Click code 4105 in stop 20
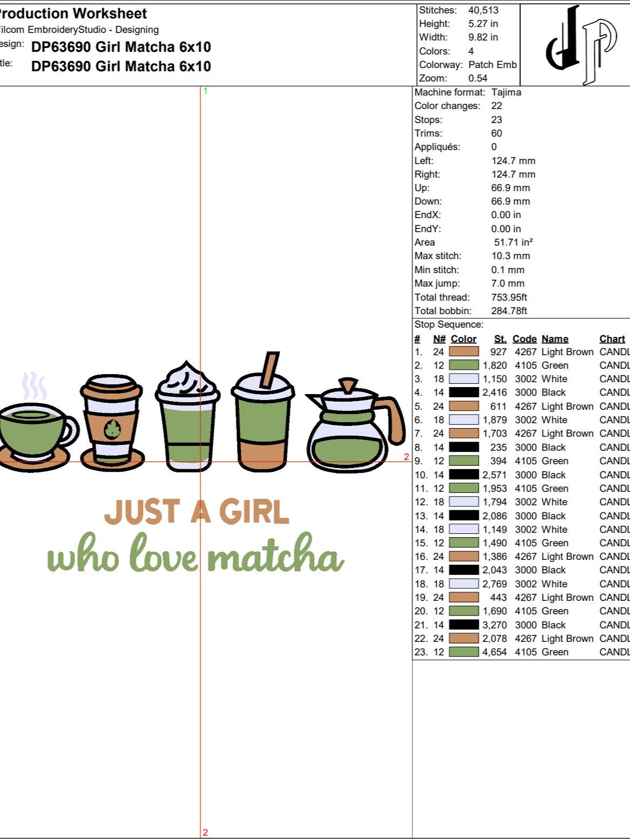Viewport: 630px width, 840px height. click(x=526, y=611)
